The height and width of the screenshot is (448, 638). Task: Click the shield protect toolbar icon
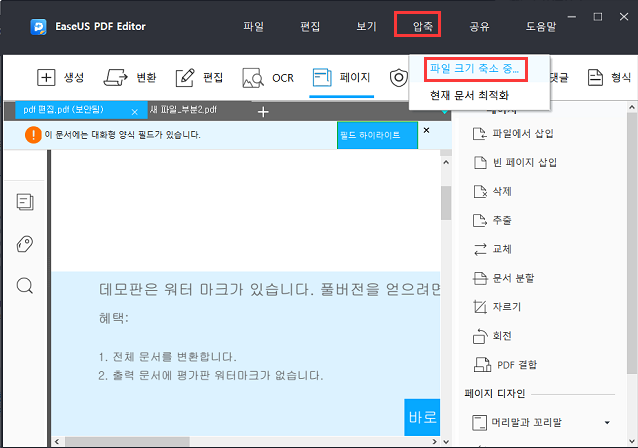(x=398, y=78)
